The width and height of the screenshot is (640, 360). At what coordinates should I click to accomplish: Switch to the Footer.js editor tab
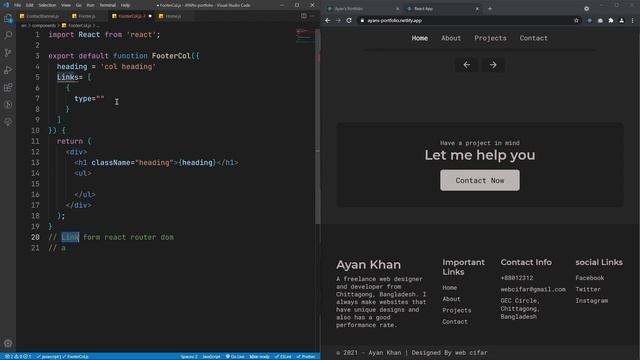tap(87, 16)
